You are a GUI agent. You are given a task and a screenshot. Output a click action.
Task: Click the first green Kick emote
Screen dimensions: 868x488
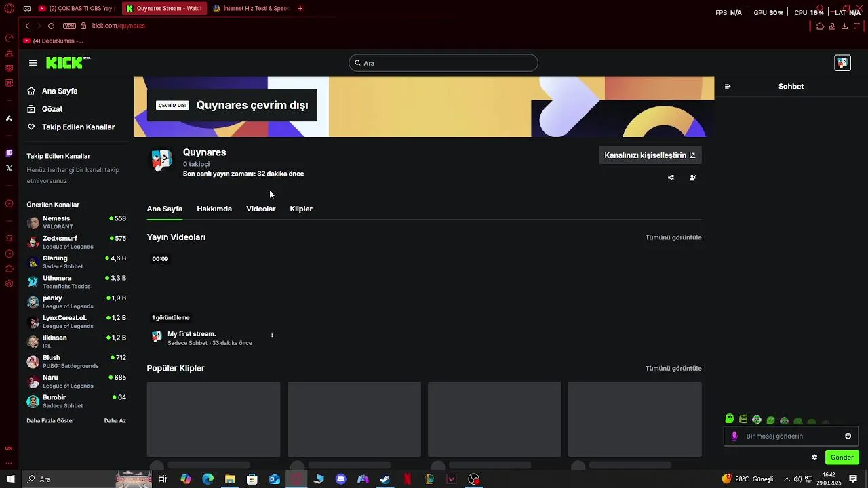pyautogui.click(x=730, y=420)
